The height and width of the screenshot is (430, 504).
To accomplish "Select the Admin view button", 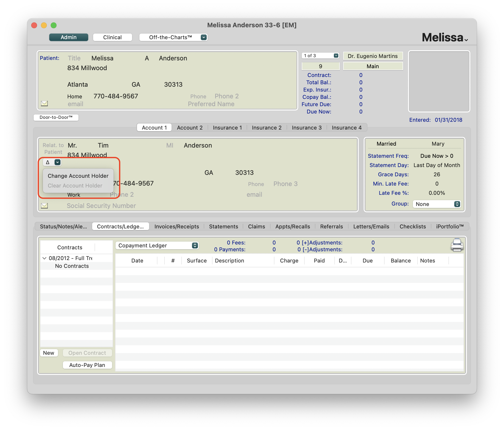I will [69, 37].
